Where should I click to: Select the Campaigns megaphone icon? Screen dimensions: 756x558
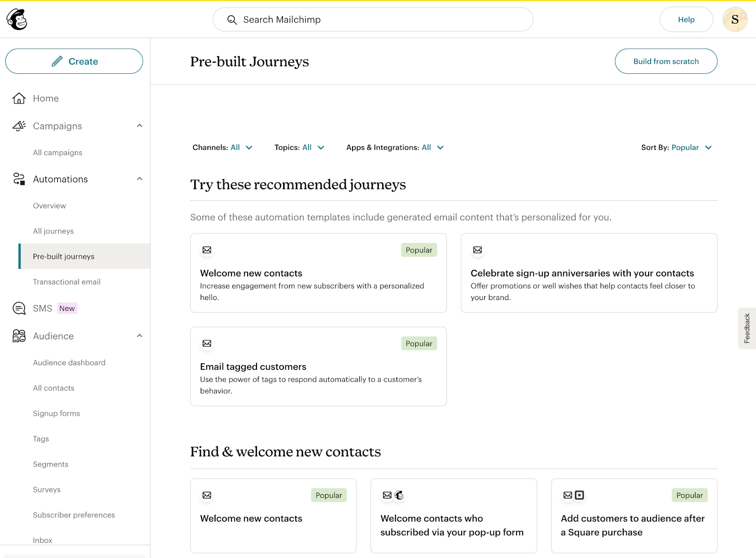[x=18, y=126]
